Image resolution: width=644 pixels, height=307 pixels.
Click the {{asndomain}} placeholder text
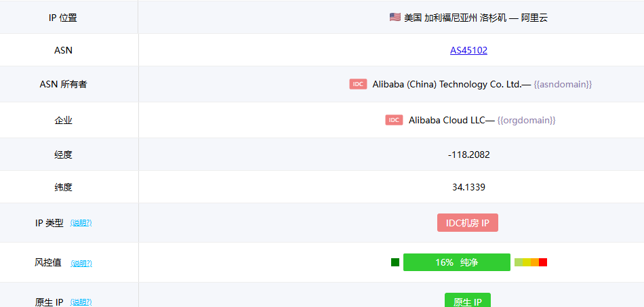[563, 84]
